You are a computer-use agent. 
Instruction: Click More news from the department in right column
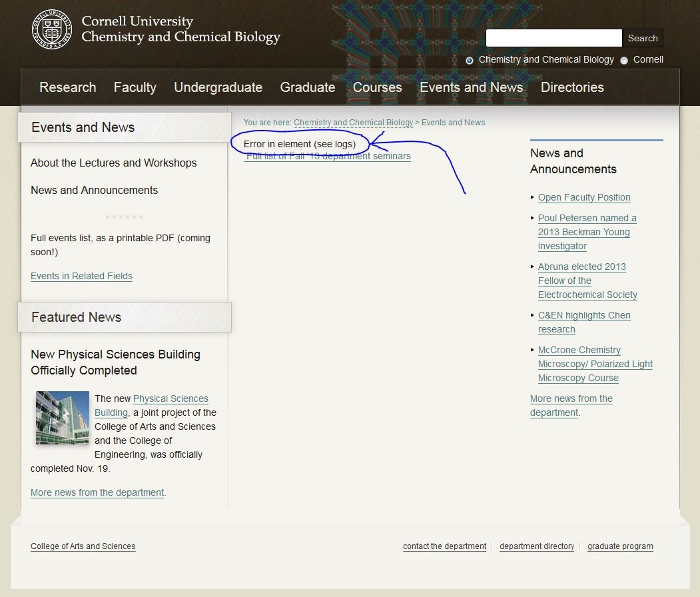(571, 406)
